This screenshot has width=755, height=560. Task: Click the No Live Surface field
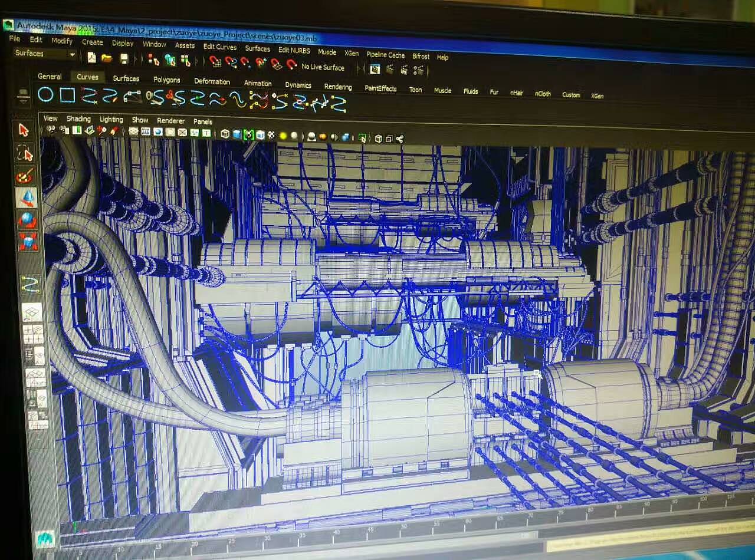click(x=323, y=67)
